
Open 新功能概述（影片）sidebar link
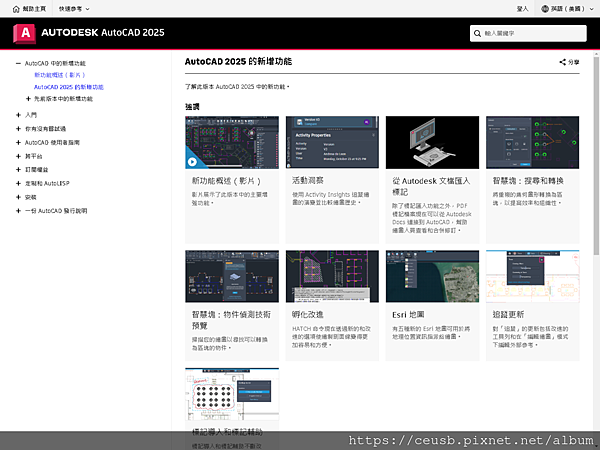click(60, 75)
